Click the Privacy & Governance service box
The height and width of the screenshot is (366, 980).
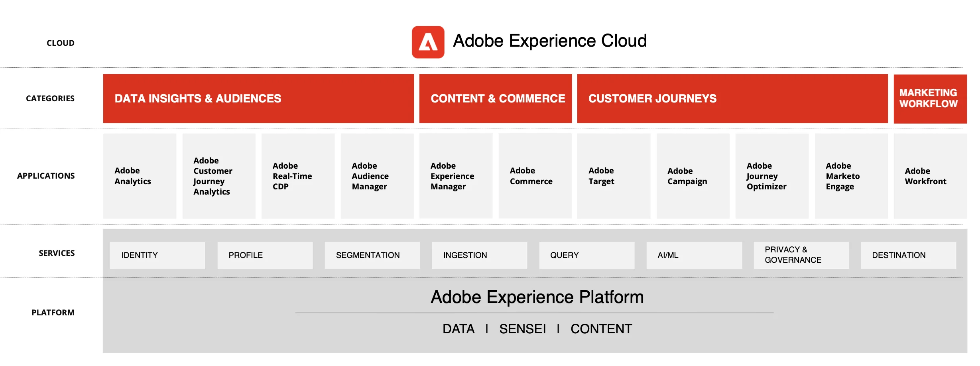tap(801, 255)
